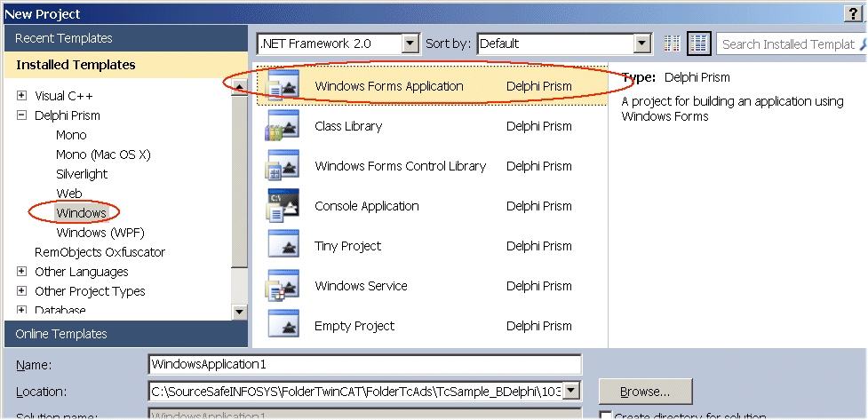Open the .NET Framework version dropdown

pyautogui.click(x=410, y=44)
